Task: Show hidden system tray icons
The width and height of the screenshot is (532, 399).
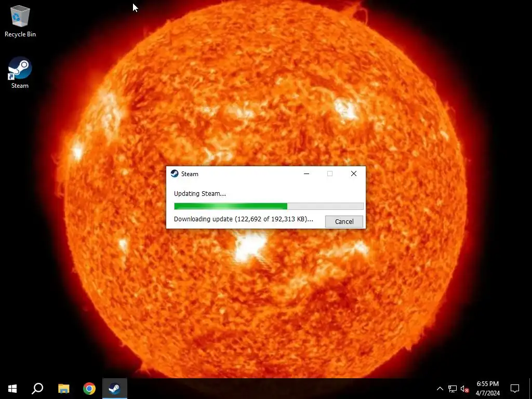Action: click(440, 389)
